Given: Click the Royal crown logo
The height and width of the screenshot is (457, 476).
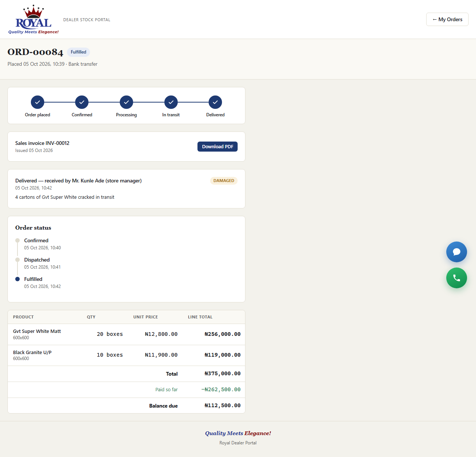Looking at the screenshot, I should (33, 19).
